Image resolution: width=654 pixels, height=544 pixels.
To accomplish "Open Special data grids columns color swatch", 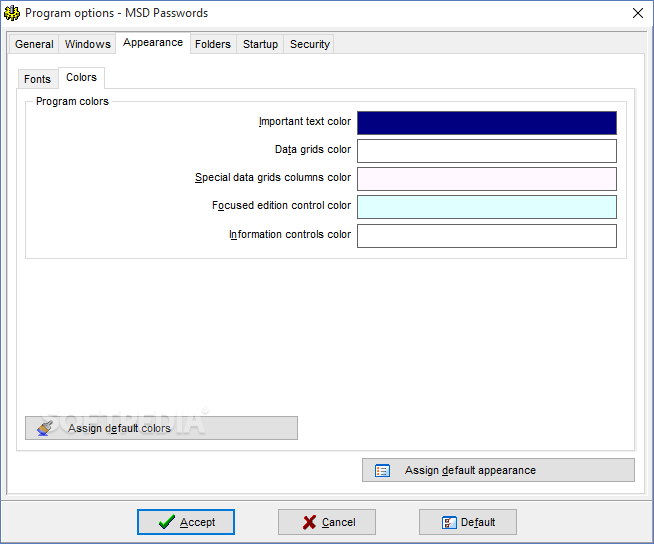I will [487, 179].
